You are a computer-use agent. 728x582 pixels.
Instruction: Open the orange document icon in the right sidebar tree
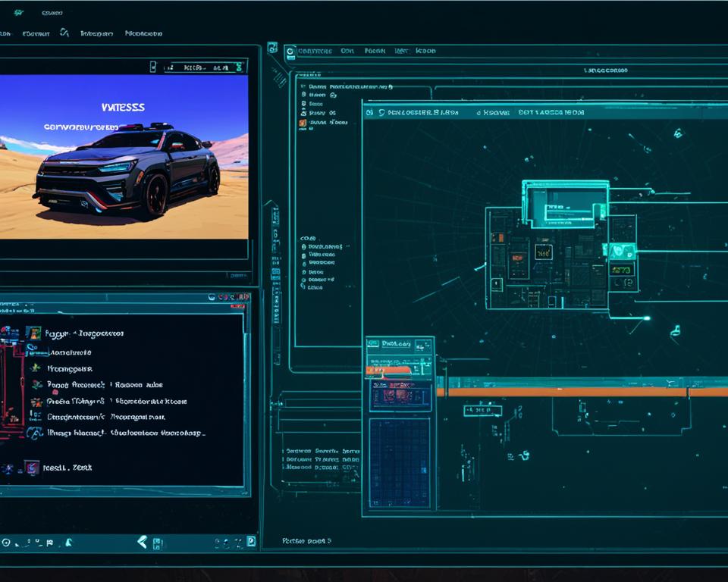tap(302, 123)
